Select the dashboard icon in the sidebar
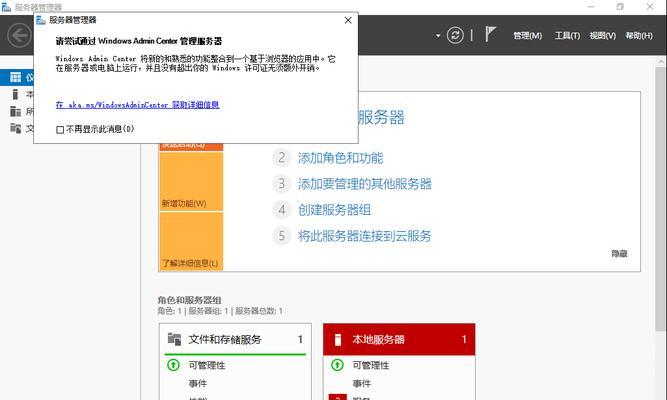Screen dimensions: 667x400 (x=15, y=77)
